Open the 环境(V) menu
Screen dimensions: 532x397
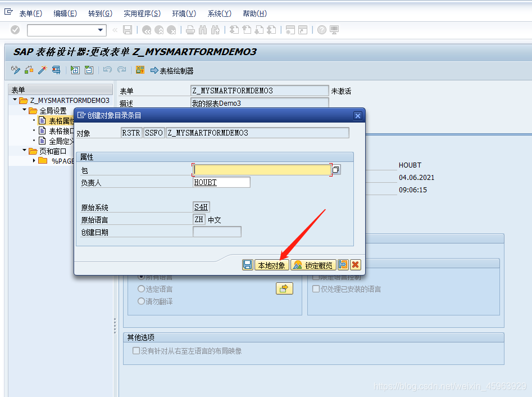pyautogui.click(x=184, y=13)
